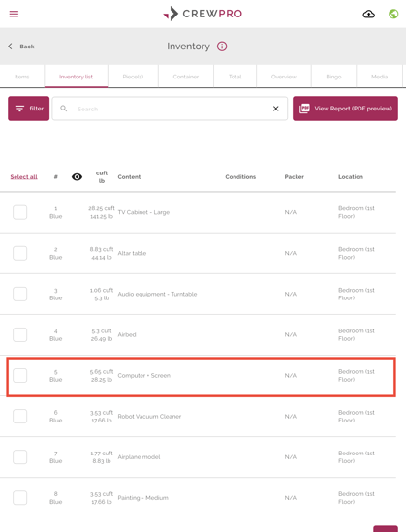Click the Select all link
This screenshot has height=532, width=406.
(24, 177)
